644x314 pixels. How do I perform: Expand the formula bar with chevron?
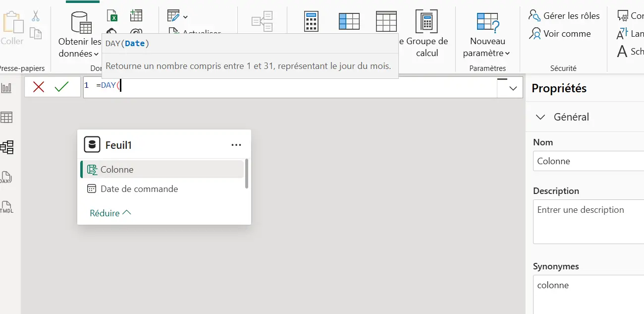point(513,88)
